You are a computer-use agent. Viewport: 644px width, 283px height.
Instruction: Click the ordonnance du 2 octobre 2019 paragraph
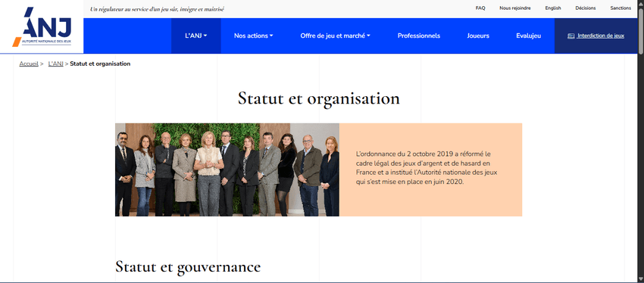pyautogui.click(x=427, y=168)
